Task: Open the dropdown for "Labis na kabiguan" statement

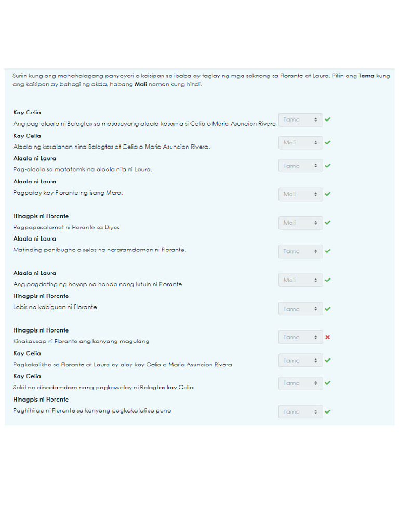Action: [x=300, y=309]
